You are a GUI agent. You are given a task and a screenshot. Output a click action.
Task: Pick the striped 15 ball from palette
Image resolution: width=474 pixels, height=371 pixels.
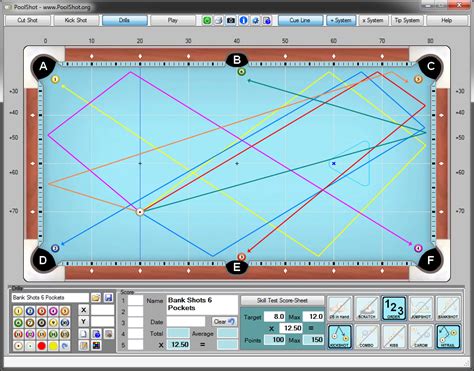65,334
